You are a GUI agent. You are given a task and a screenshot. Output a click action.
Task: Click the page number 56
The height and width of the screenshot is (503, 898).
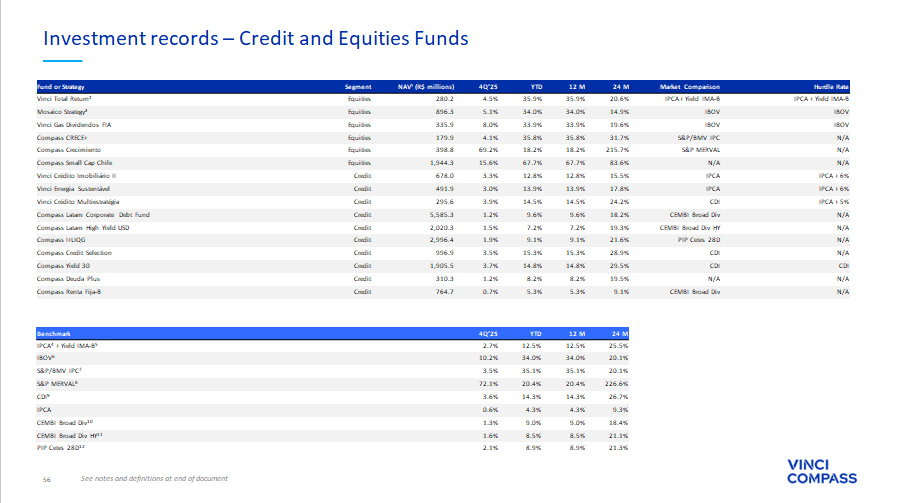46,479
